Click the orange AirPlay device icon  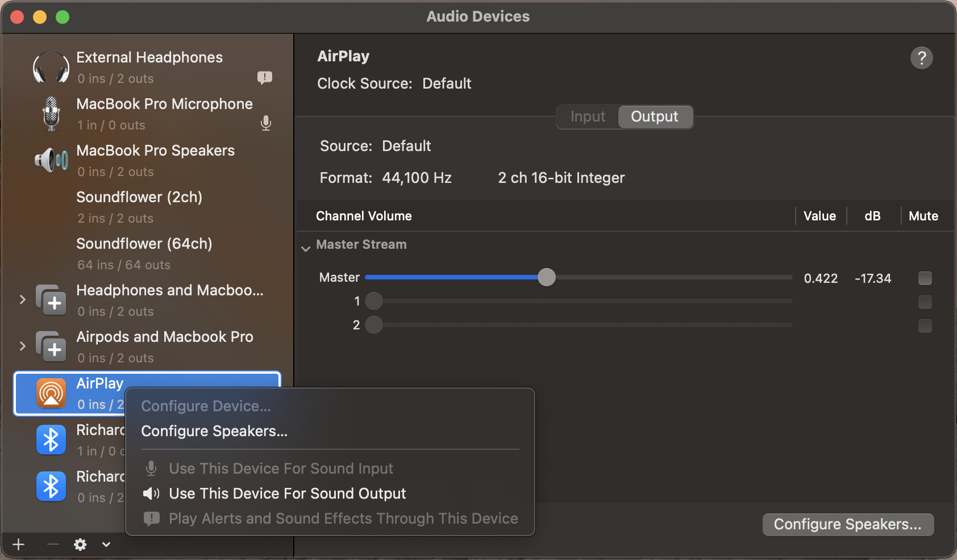pyautogui.click(x=51, y=393)
